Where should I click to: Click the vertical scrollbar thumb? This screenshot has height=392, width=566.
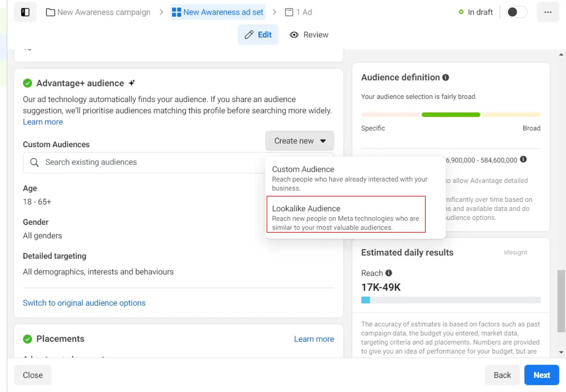pyautogui.click(x=561, y=301)
